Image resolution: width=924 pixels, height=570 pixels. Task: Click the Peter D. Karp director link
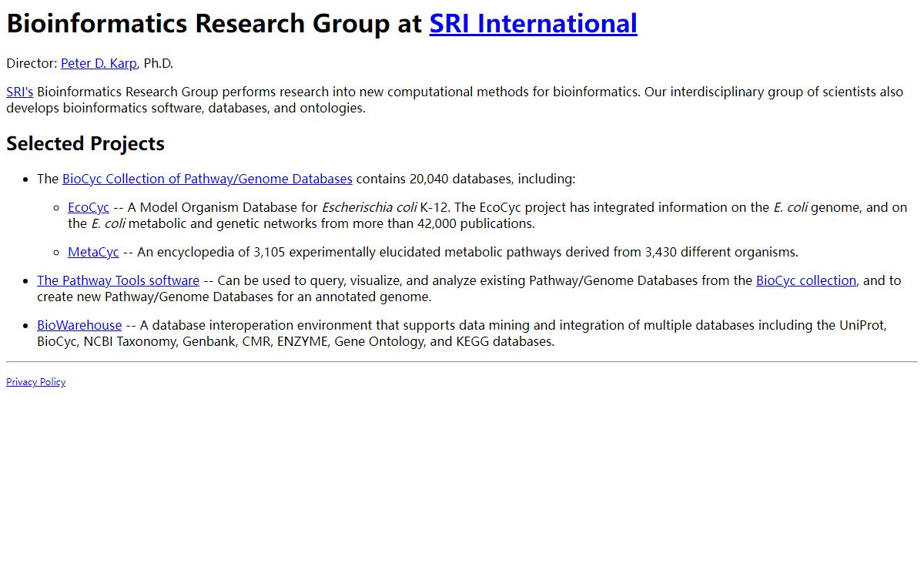coord(99,63)
